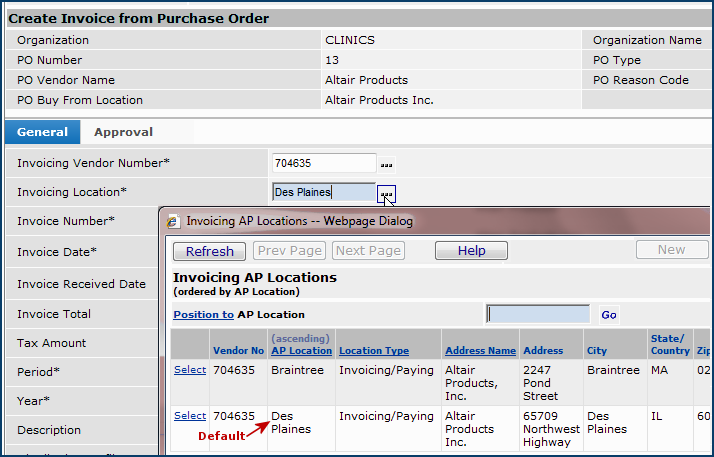Click Go next to position field
Image resolution: width=714 pixels, height=457 pixels.
[x=608, y=315]
